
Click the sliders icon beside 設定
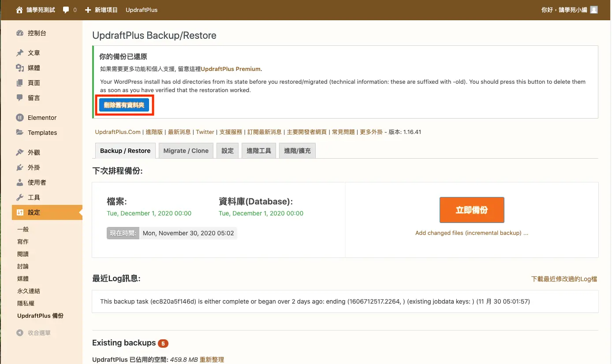coord(20,212)
